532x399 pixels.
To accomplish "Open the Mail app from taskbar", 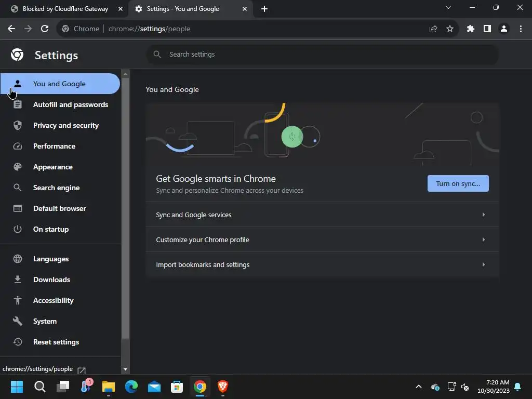I will point(154,387).
